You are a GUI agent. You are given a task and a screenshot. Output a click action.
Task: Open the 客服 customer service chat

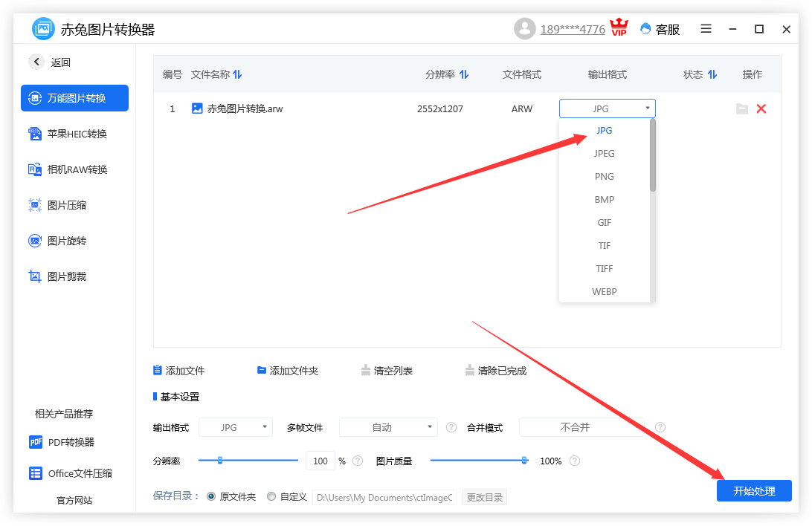pos(660,30)
